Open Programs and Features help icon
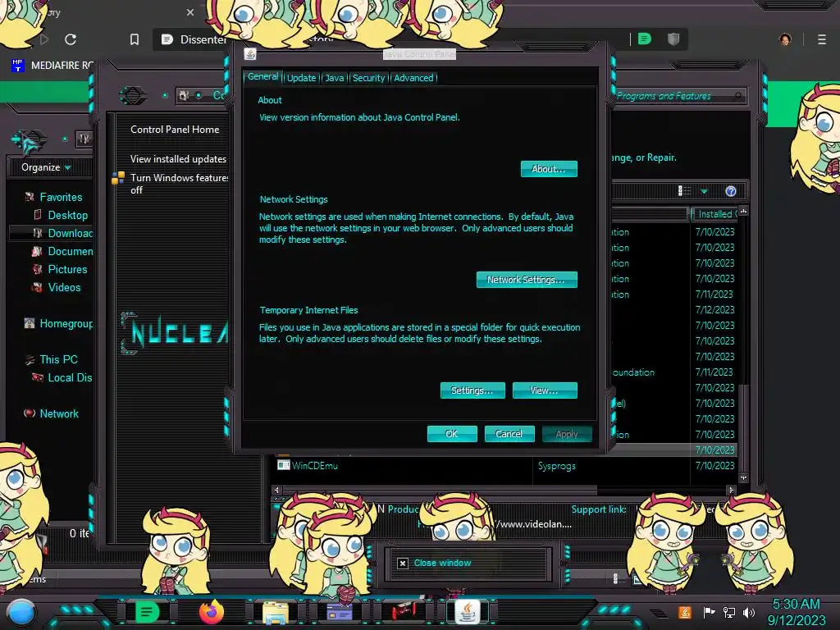 pos(731,191)
